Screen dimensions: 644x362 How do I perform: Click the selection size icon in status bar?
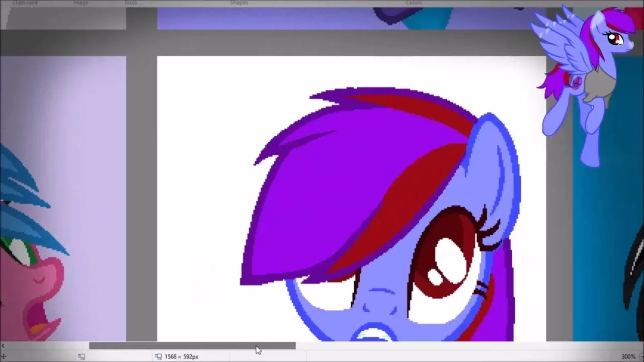(82, 356)
